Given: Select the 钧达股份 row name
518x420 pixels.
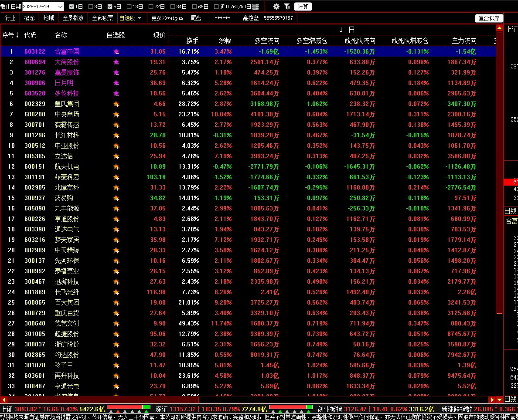Looking at the screenshot, I should (67, 355).
